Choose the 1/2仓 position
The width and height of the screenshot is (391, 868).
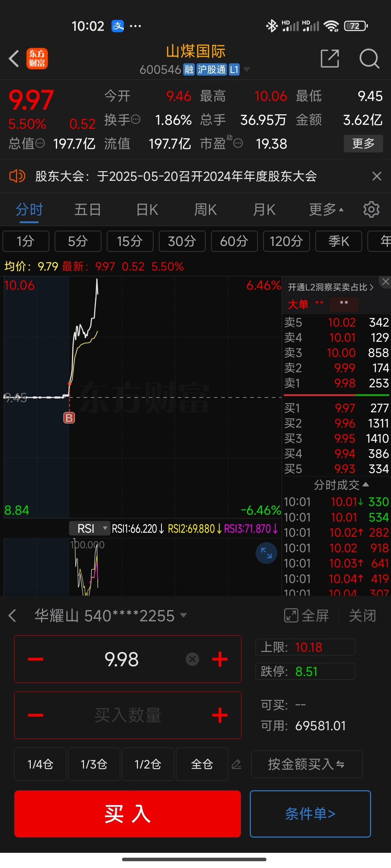(148, 764)
